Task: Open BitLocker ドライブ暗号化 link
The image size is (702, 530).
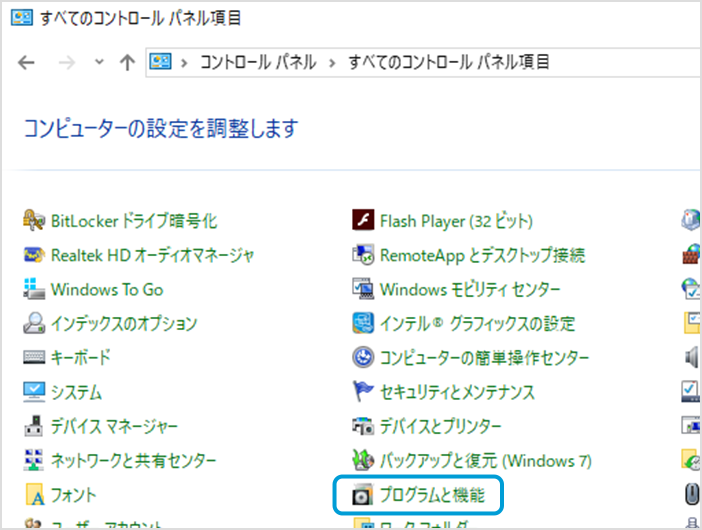Action: click(x=134, y=221)
